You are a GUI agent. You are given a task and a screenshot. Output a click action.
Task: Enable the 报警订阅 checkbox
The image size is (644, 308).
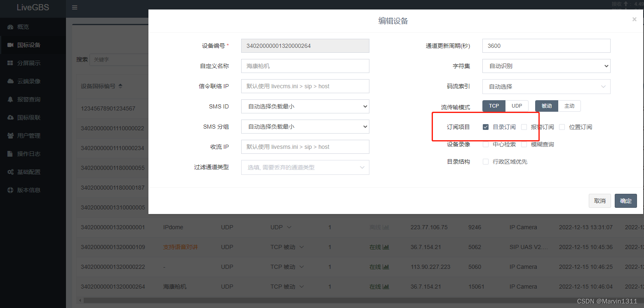coord(524,127)
